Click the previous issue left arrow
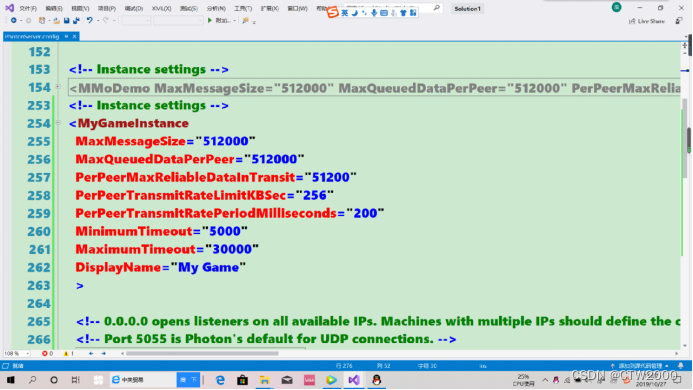Viewport: 693px width, 390px height. 91,353
